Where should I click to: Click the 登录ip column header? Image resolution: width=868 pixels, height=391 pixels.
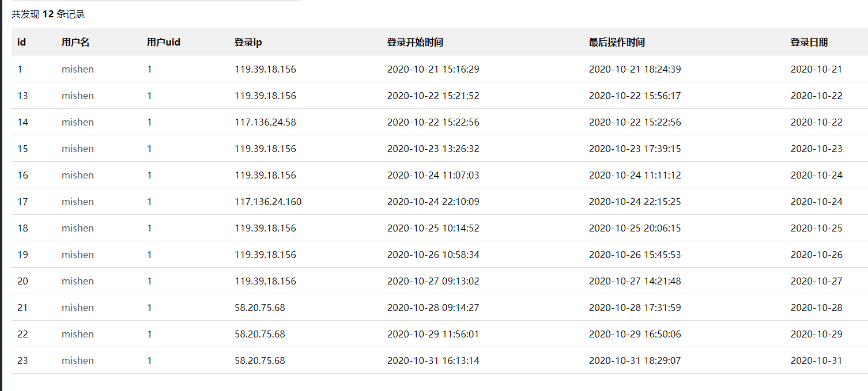point(248,43)
